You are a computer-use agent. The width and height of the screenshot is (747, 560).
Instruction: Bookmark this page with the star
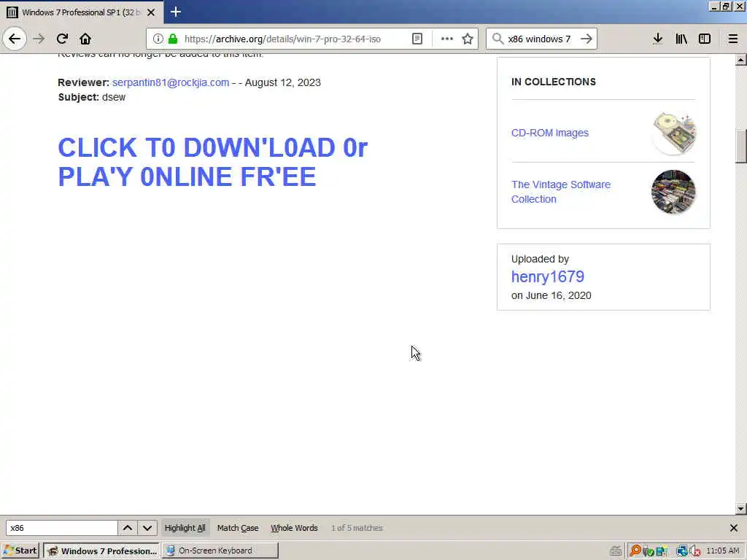pos(468,39)
